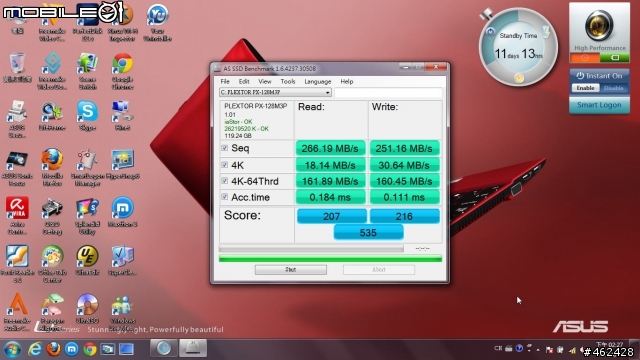640x360 pixels.
Task: Click the 4K write result 30.64 MB/s
Action: pos(404,165)
